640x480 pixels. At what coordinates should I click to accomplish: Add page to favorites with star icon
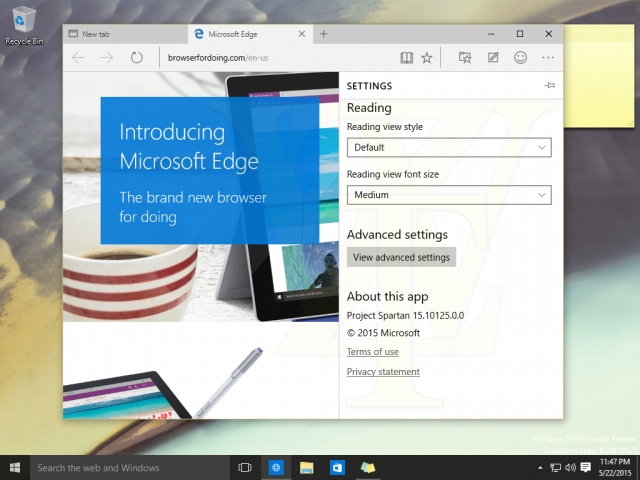click(427, 58)
